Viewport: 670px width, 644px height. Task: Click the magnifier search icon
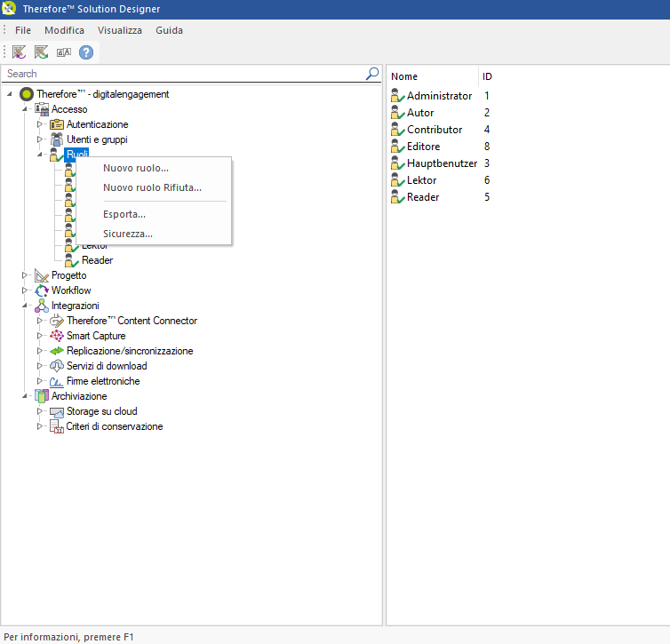coord(372,74)
